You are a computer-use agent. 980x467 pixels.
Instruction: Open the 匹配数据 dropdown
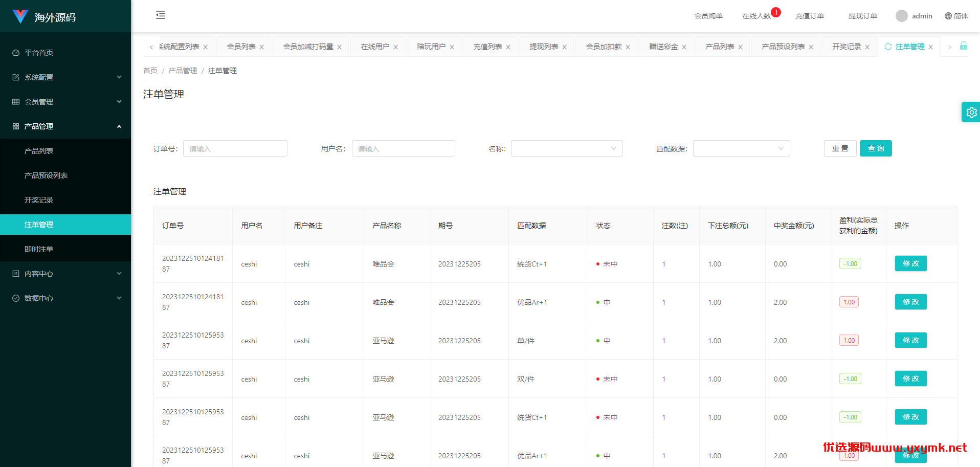pos(742,148)
